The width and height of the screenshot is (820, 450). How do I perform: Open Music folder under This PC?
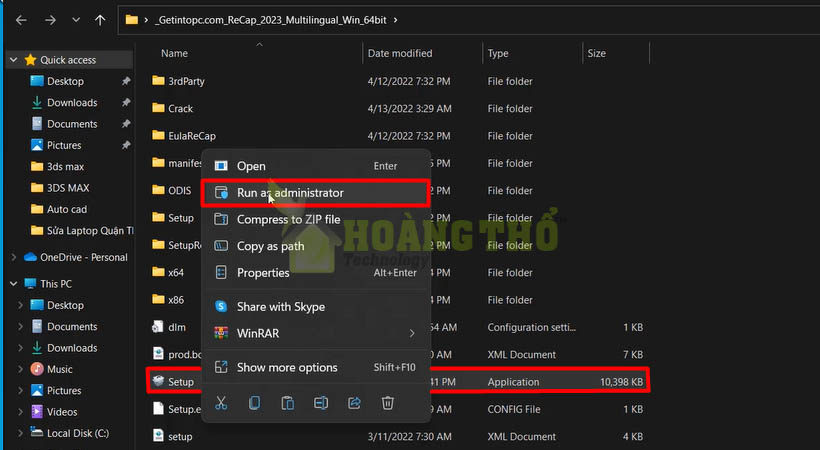pyautogui.click(x=60, y=369)
